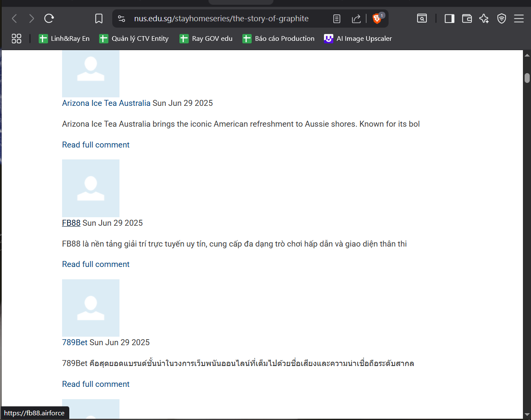The width and height of the screenshot is (531, 420).
Task: Open the Linh&Ray En bookmark
Action: pyautogui.click(x=64, y=39)
